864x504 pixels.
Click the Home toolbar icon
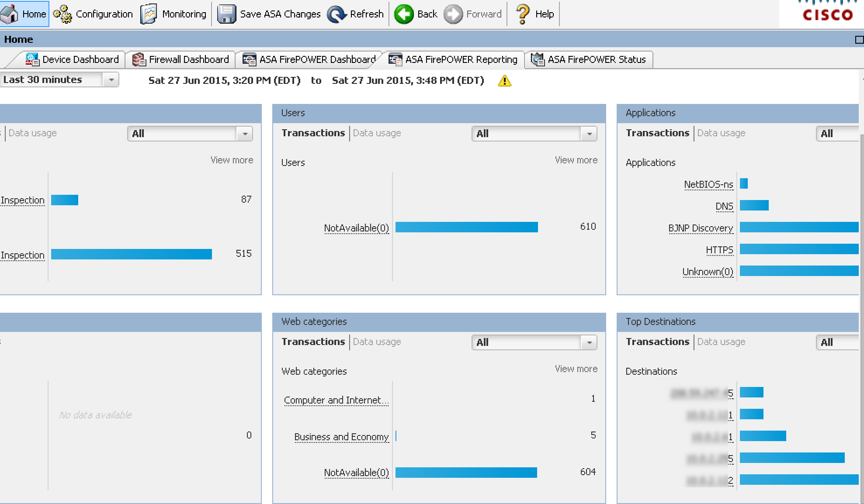click(x=10, y=14)
